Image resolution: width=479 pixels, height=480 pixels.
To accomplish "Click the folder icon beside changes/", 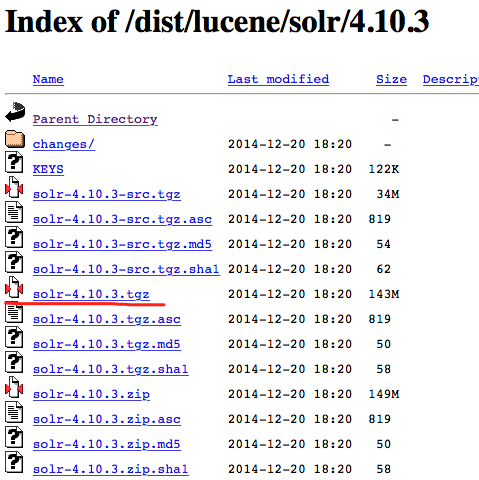I will 15,139.
